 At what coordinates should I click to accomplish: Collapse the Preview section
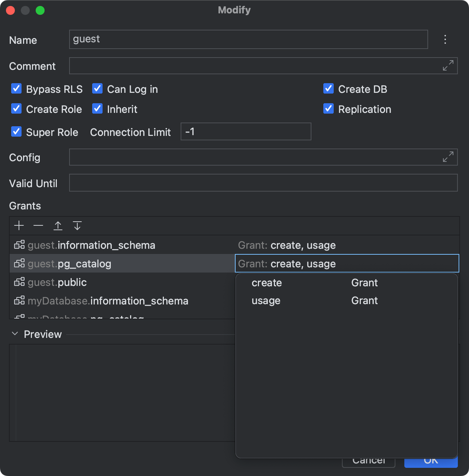(x=15, y=333)
